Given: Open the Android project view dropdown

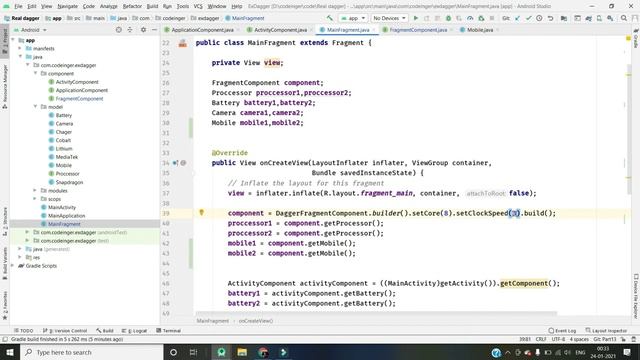Looking at the screenshot, I should click(x=31, y=30).
